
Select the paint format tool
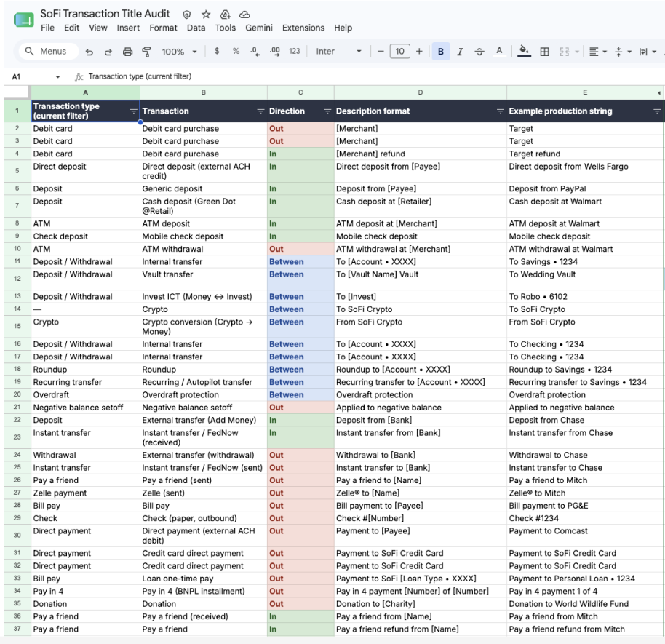[146, 52]
